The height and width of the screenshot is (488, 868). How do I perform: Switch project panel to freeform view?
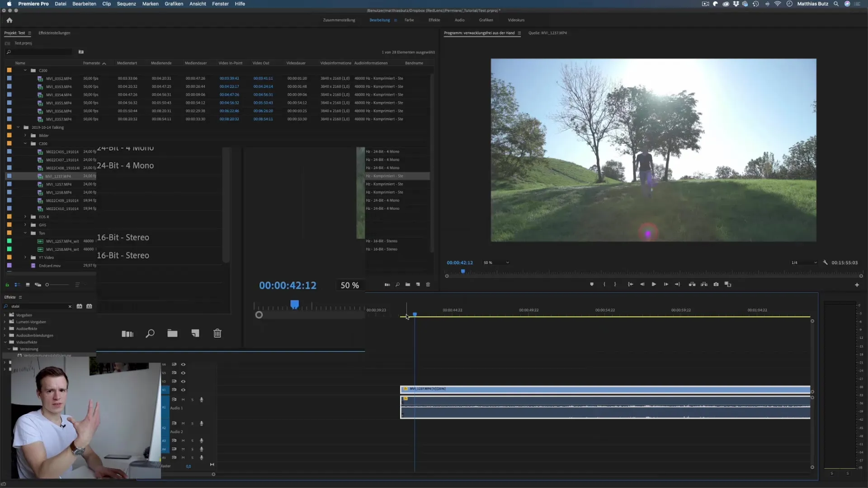(x=38, y=285)
